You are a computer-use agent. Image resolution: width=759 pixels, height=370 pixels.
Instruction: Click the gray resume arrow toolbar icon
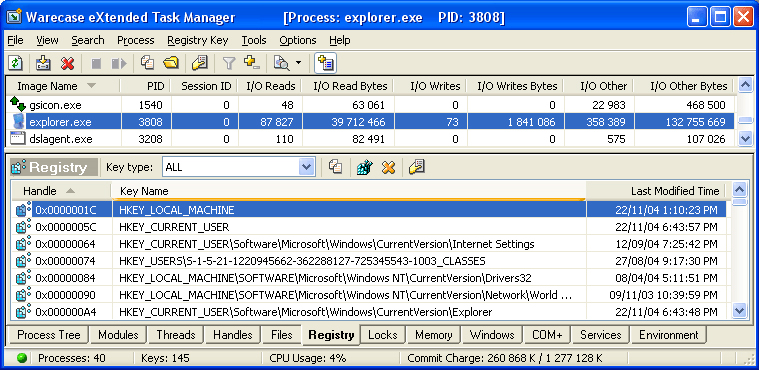click(x=119, y=63)
